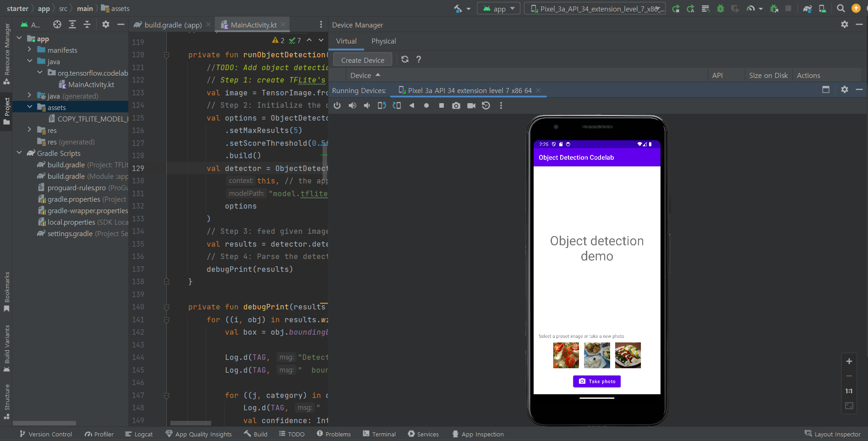Open the Version Control tool window

45,434
